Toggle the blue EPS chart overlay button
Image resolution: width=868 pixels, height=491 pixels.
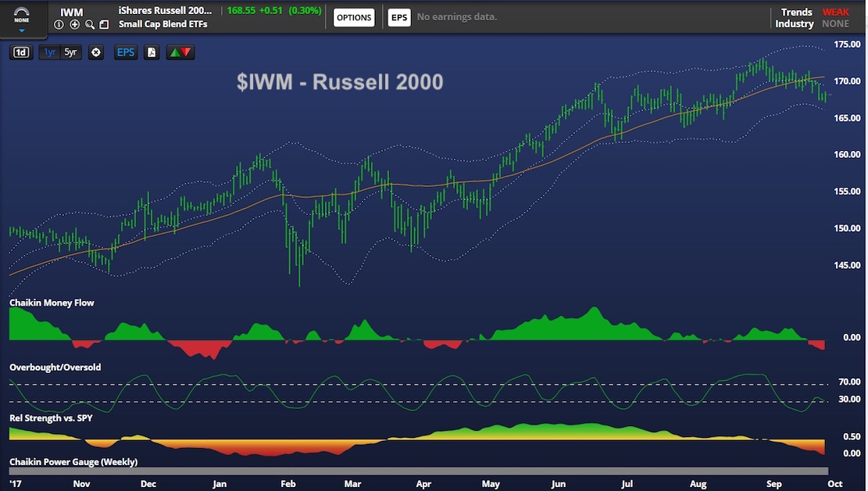(126, 52)
